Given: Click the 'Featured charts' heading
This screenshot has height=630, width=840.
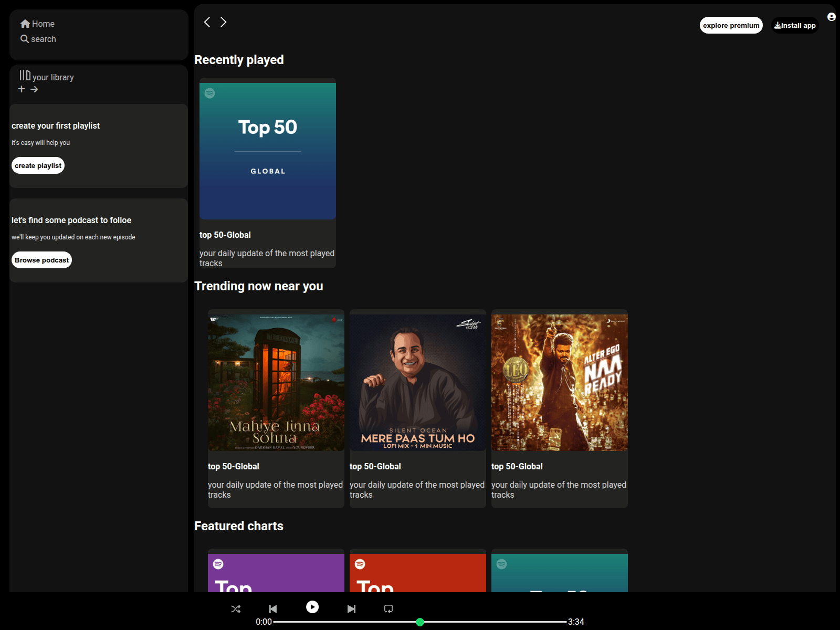Looking at the screenshot, I should [x=239, y=526].
